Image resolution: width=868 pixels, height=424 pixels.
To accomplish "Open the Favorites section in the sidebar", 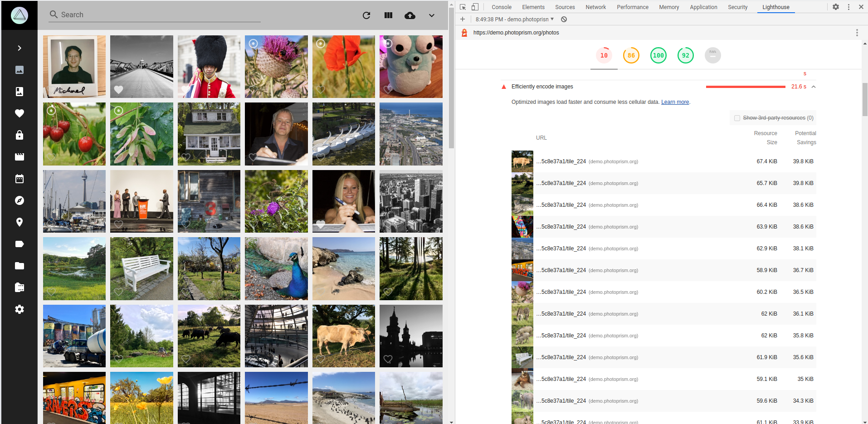I will (x=19, y=113).
